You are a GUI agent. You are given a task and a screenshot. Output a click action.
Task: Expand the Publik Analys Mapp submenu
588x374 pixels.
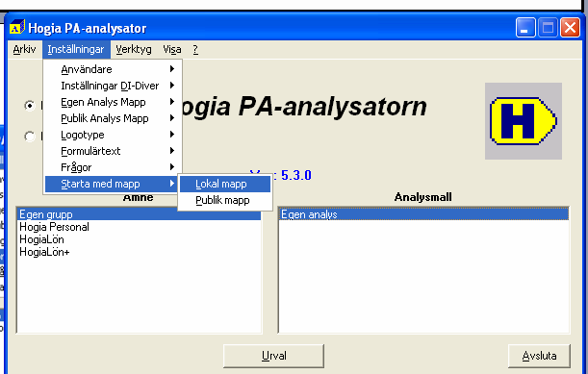(113, 118)
